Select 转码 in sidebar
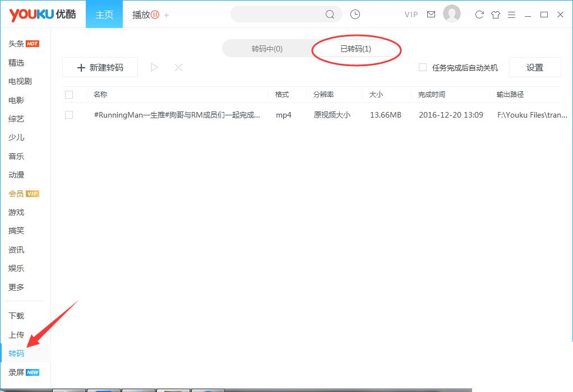The height and width of the screenshot is (392, 573). 16,353
